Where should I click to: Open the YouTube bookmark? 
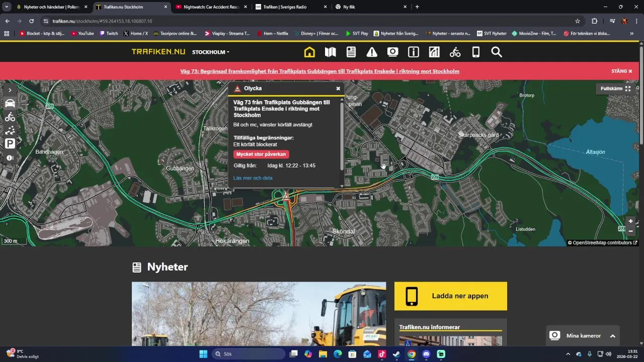pos(83,34)
